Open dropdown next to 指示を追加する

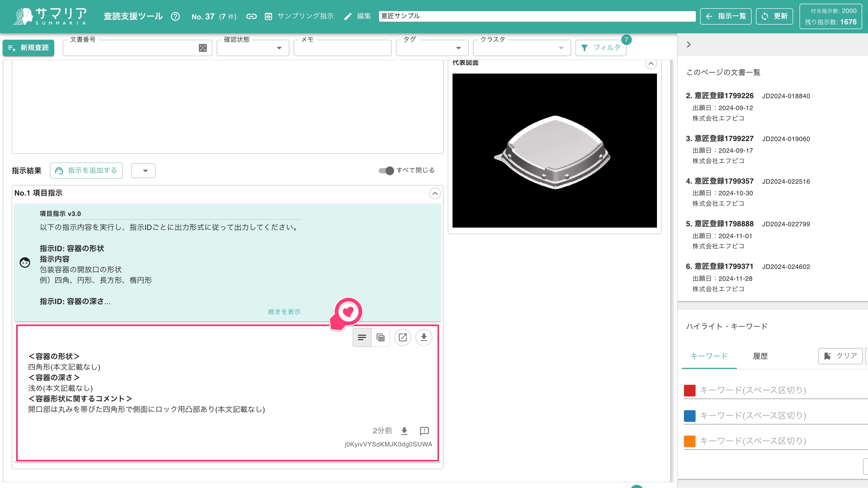click(x=143, y=171)
